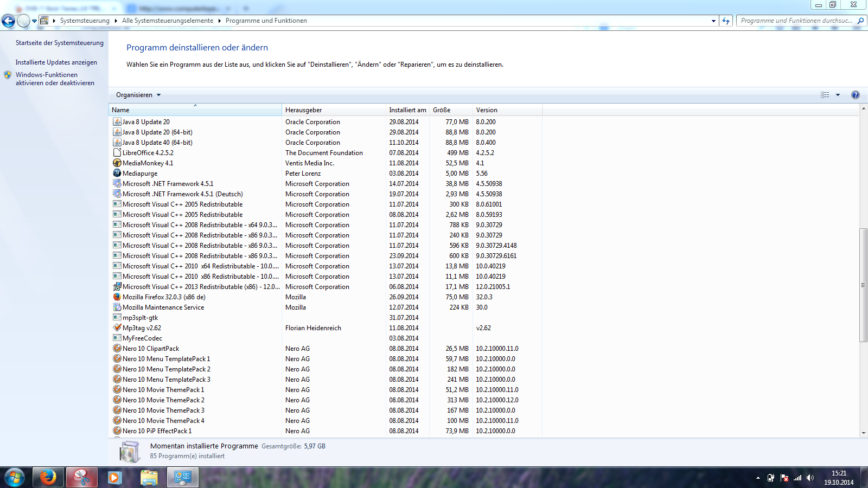Sort the list by the Herausgeber column header
Screen dimensions: 868x488
[334, 110]
